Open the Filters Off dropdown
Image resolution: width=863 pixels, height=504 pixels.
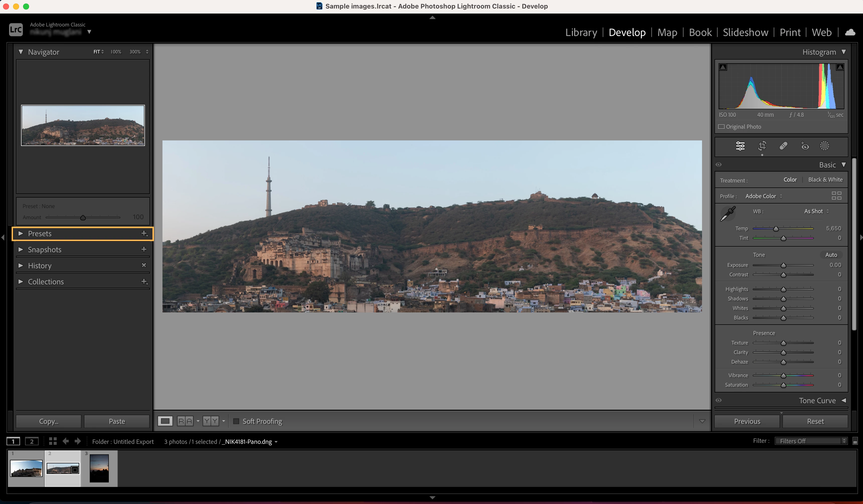[811, 441]
